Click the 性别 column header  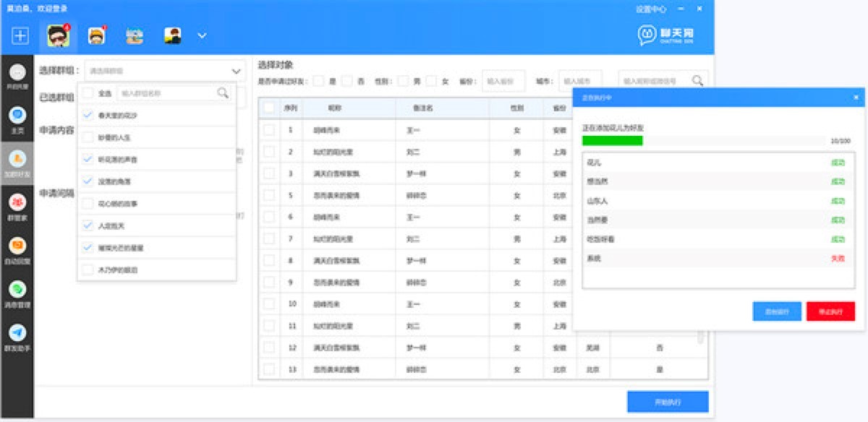click(516, 108)
